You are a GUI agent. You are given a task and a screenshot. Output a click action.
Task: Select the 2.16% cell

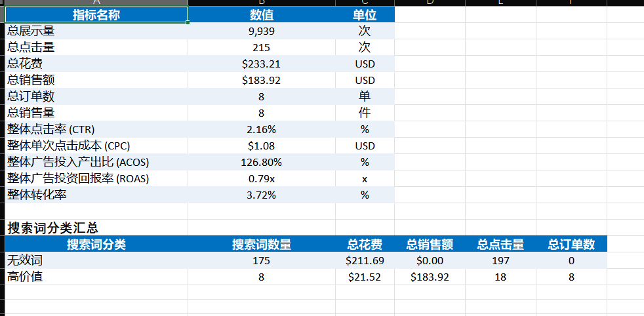click(262, 130)
